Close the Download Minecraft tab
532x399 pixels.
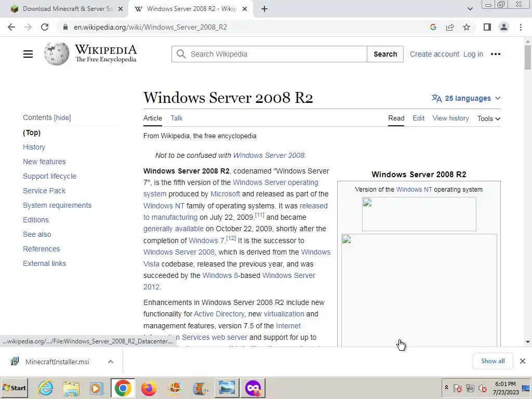(121, 9)
